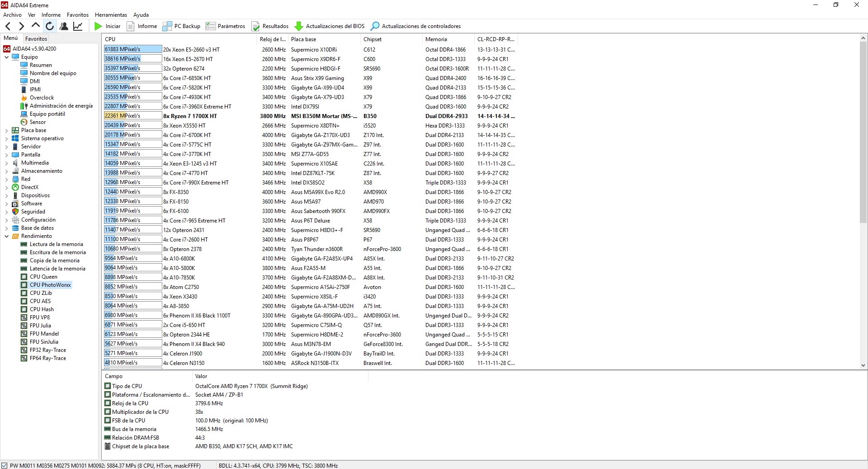Sort by the Memoria column header
868x469 pixels.
coord(448,39)
